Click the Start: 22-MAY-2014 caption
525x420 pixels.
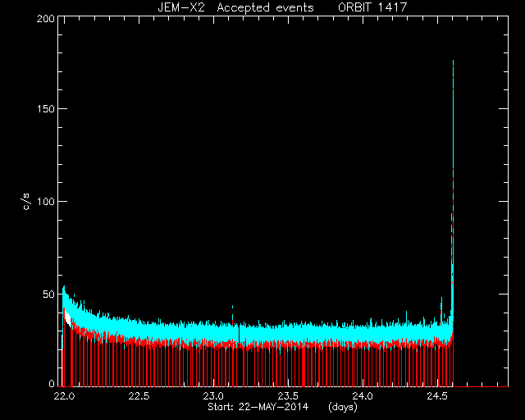point(258,407)
